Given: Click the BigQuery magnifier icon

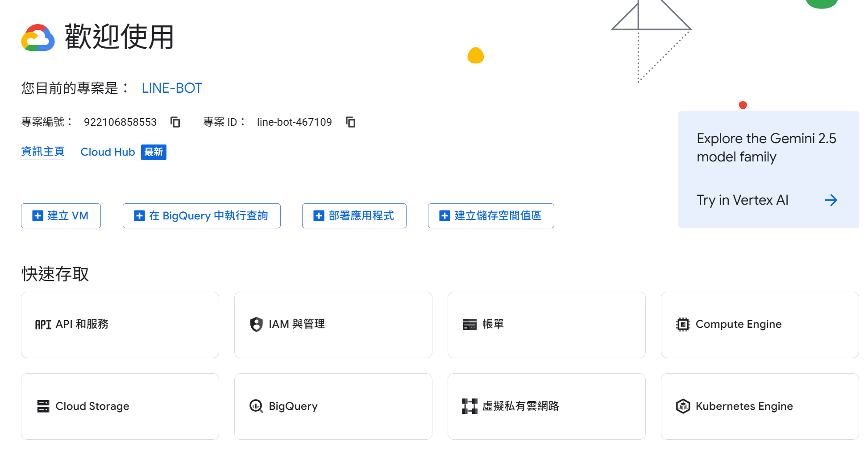Looking at the screenshot, I should tap(256, 406).
